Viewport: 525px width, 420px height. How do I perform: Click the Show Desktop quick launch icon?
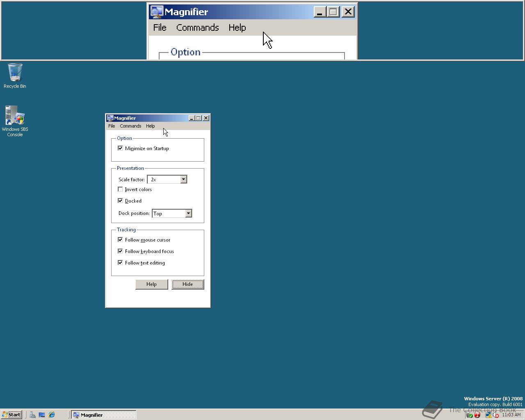(42, 415)
